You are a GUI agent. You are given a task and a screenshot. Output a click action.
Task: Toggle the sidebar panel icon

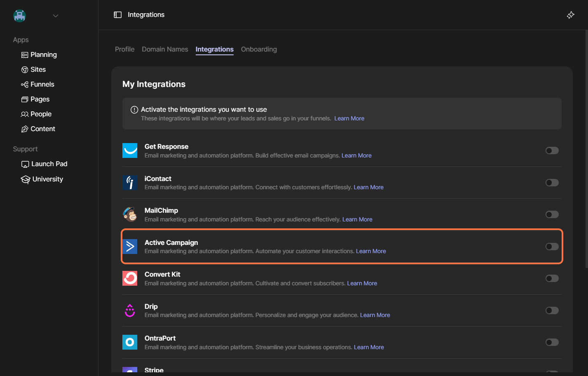(x=118, y=15)
